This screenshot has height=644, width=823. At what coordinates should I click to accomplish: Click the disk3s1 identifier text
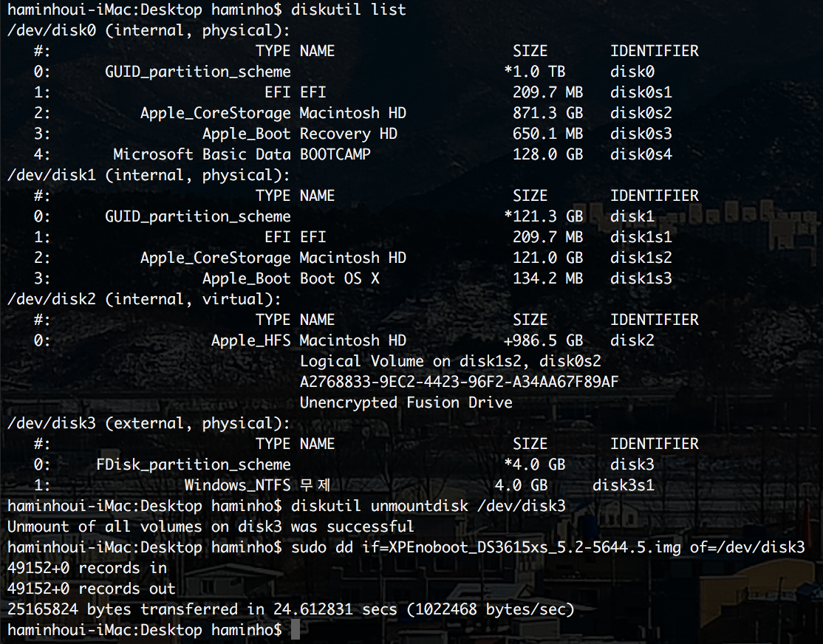coord(623,485)
